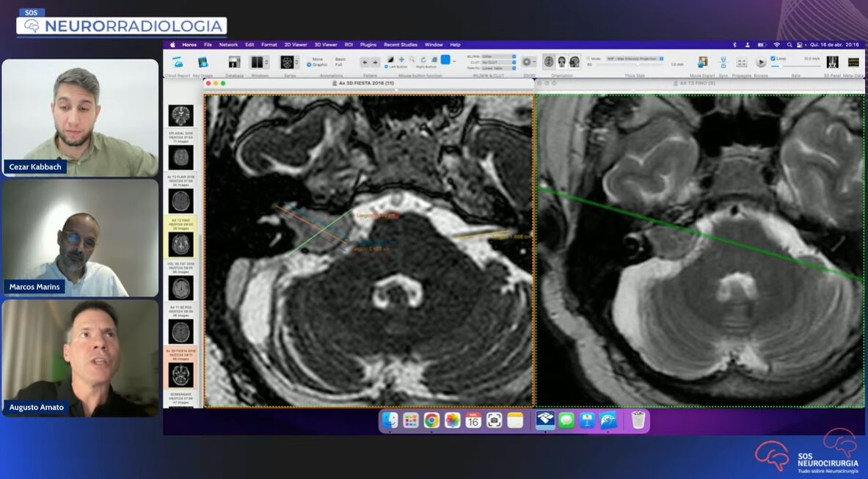Enable the thick slab Mode checkbox
This screenshot has height=479, width=868.
pos(587,59)
